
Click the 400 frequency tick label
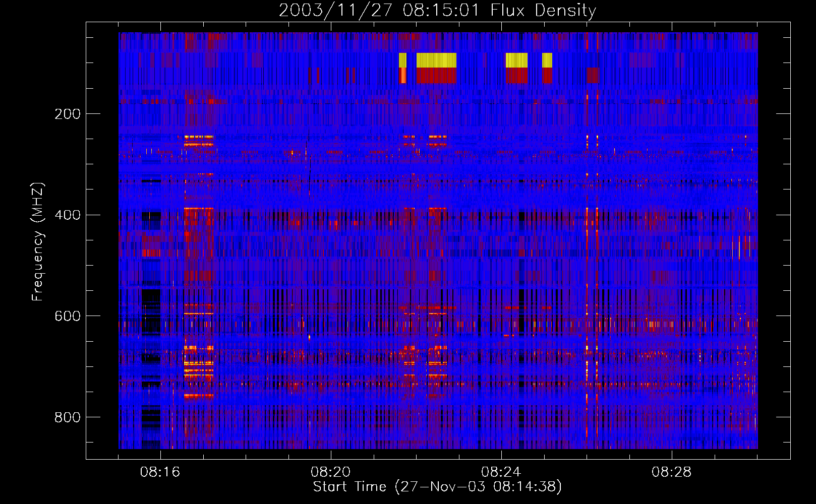point(68,215)
